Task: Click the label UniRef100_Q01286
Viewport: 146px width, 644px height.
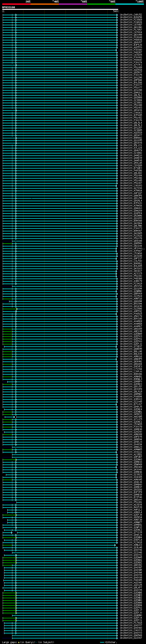Action: coord(131,77)
